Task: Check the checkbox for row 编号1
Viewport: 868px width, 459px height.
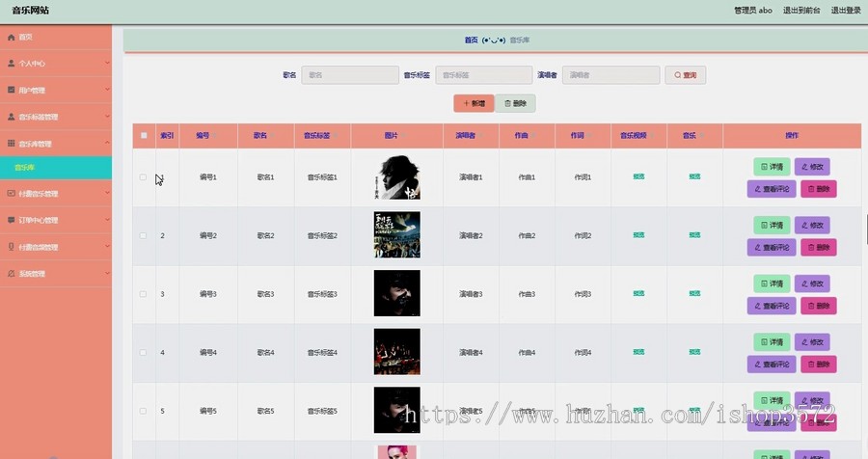Action: coord(143,177)
